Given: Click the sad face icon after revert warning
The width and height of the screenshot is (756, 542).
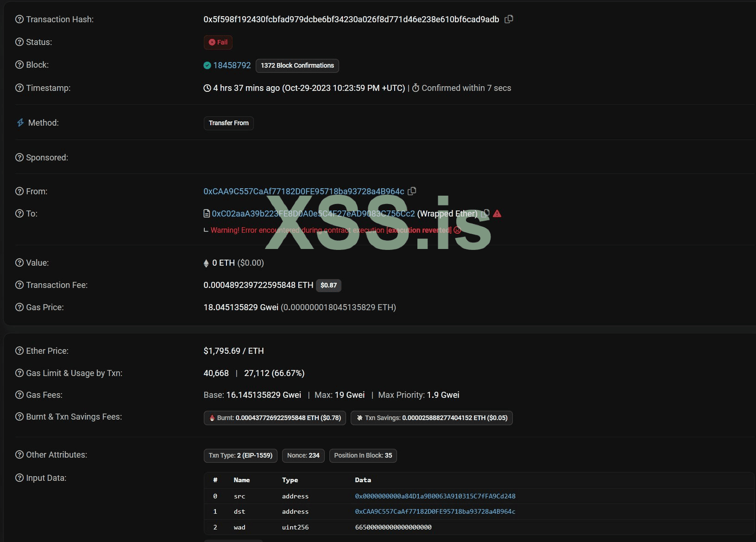Looking at the screenshot, I should (x=457, y=230).
